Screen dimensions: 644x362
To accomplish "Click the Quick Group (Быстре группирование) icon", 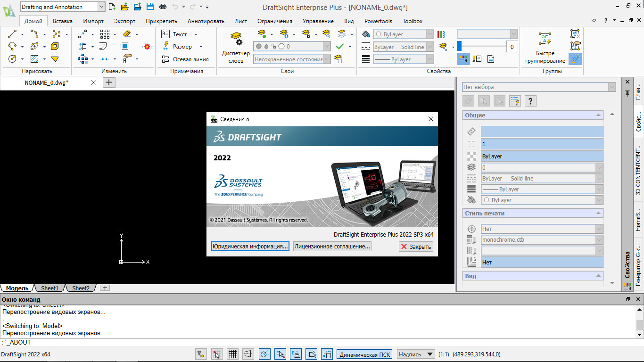I will (545, 48).
